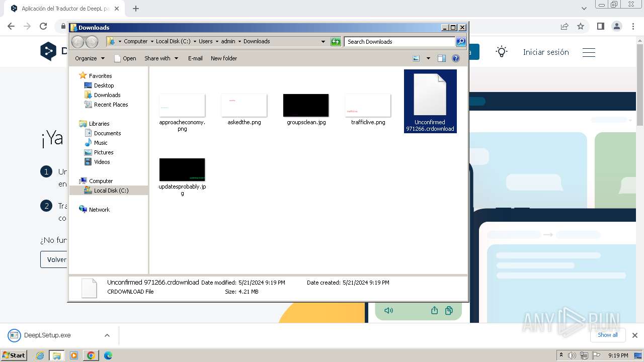Click New folder in Explorer toolbar

tap(224, 58)
